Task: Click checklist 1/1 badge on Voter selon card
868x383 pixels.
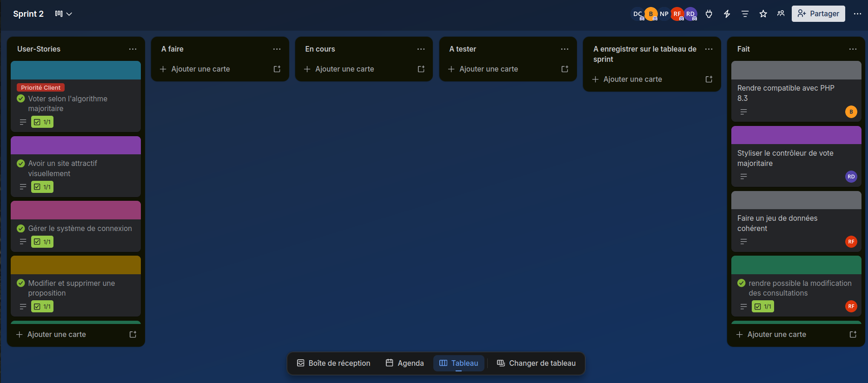Action: point(42,122)
